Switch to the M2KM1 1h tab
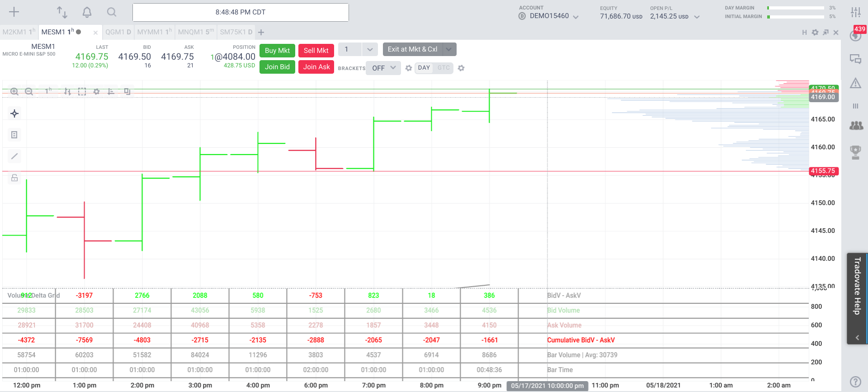The width and height of the screenshot is (868, 392). pyautogui.click(x=19, y=32)
